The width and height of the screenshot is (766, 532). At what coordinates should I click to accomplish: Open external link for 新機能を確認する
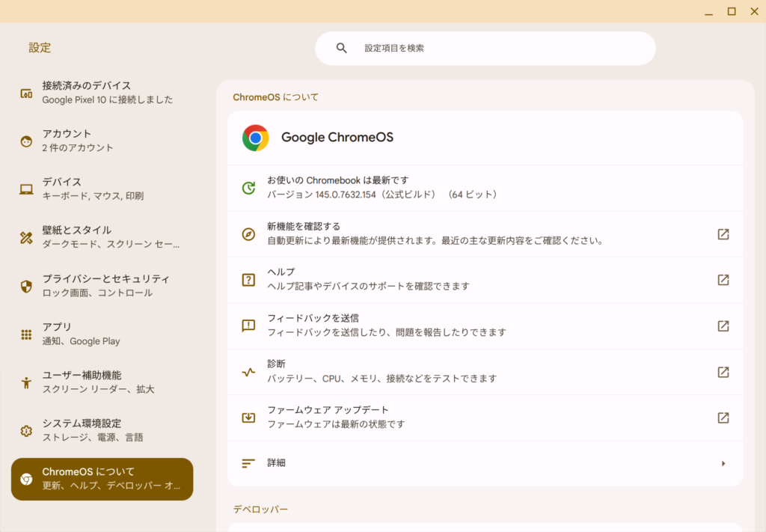(x=723, y=234)
